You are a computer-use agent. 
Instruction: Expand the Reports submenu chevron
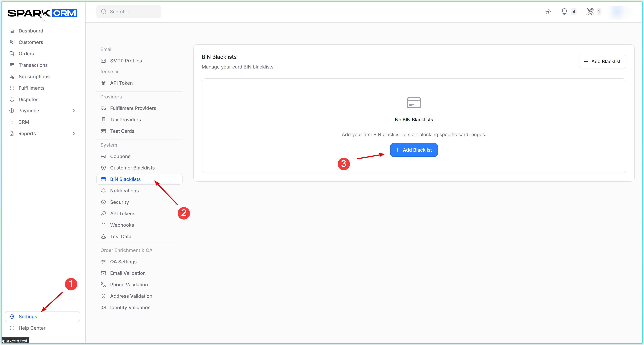point(74,133)
